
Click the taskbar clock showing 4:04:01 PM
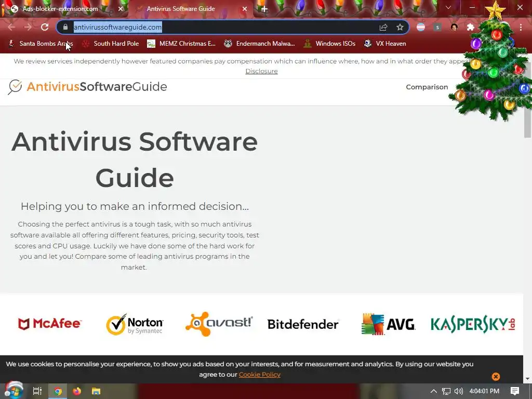(484, 391)
